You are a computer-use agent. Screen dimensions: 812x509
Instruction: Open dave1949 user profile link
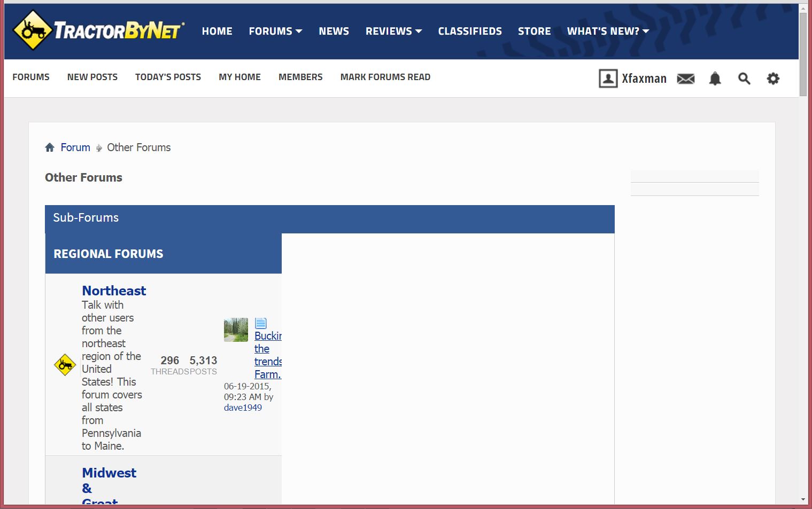[x=243, y=408]
